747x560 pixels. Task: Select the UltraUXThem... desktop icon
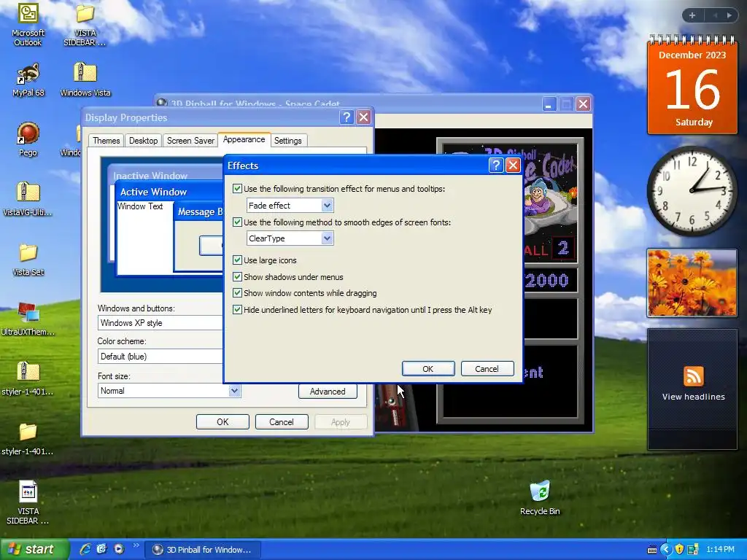tap(28, 319)
